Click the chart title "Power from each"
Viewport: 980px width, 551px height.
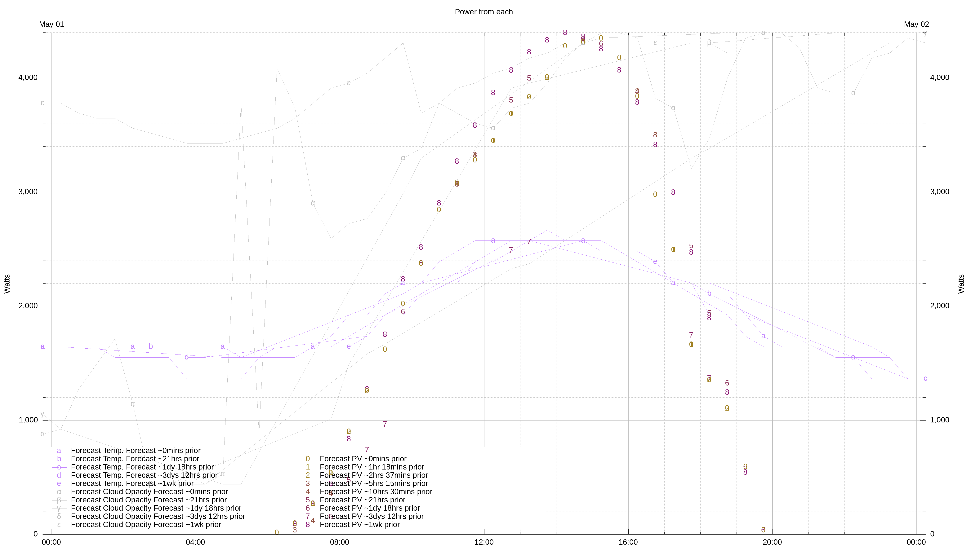(x=483, y=12)
